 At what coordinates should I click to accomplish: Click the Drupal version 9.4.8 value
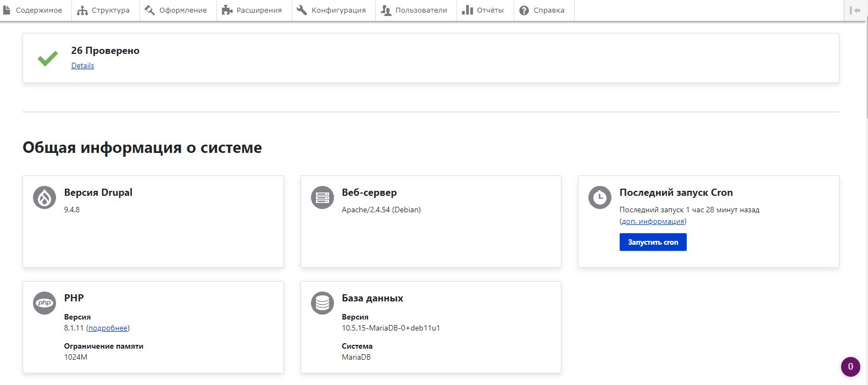coord(72,210)
